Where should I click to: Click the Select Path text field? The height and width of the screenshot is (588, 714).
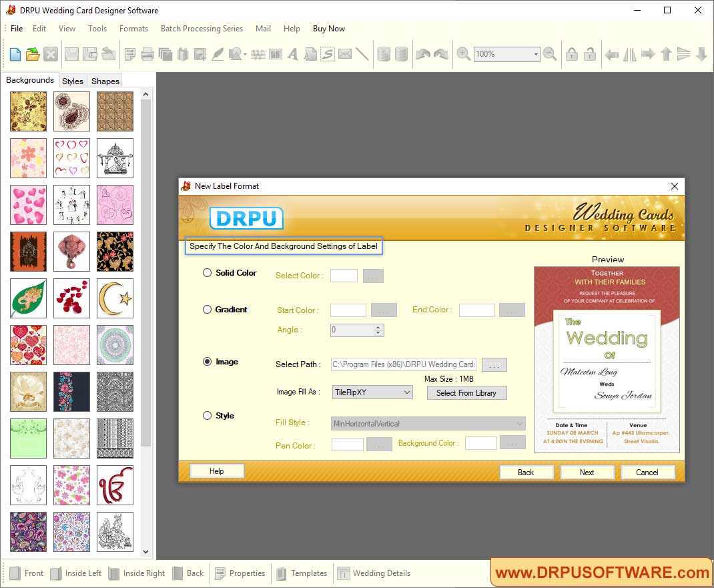coord(404,364)
